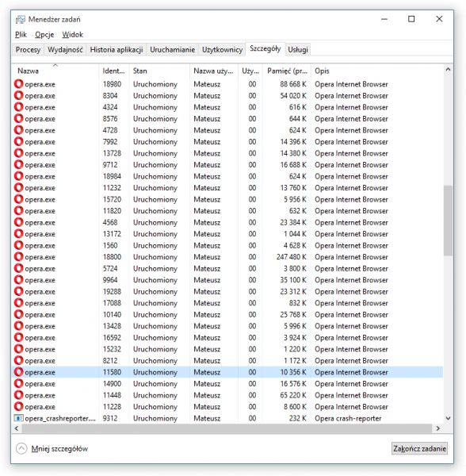Select the crash reporter process icon
The width and height of the screenshot is (466, 476).
[x=18, y=418]
